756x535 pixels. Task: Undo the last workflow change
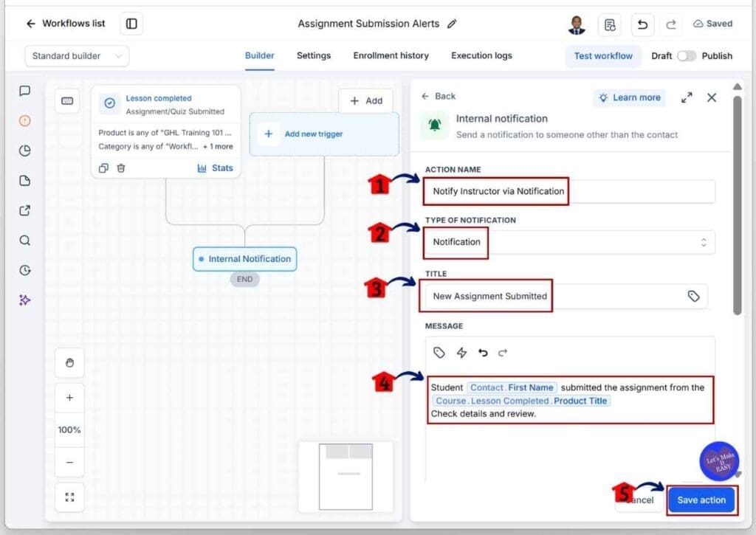pyautogui.click(x=642, y=24)
